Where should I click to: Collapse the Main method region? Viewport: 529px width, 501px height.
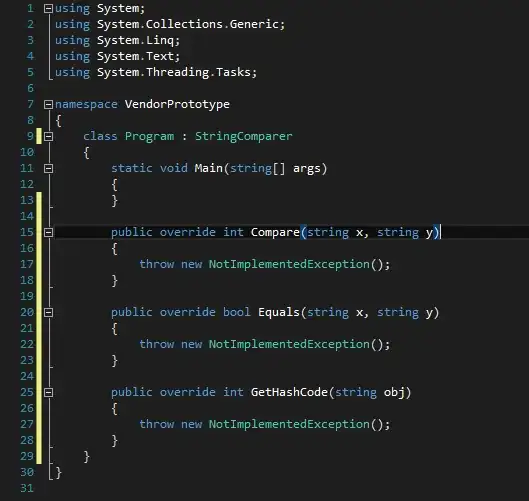(49, 168)
